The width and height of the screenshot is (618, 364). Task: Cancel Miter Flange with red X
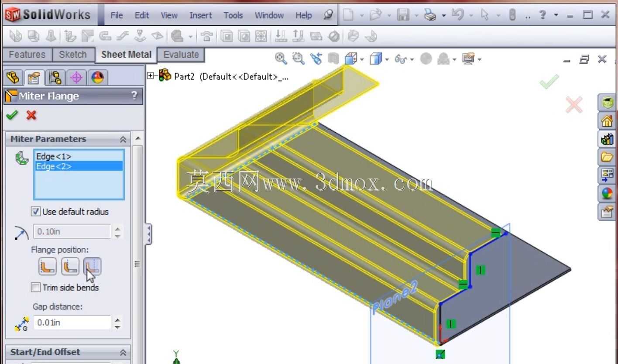[31, 115]
